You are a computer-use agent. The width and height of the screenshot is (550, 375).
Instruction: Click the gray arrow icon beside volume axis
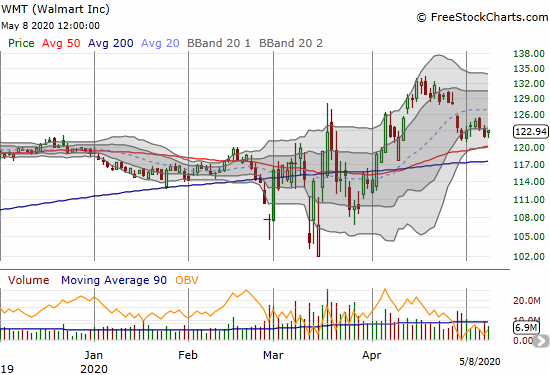541,341
